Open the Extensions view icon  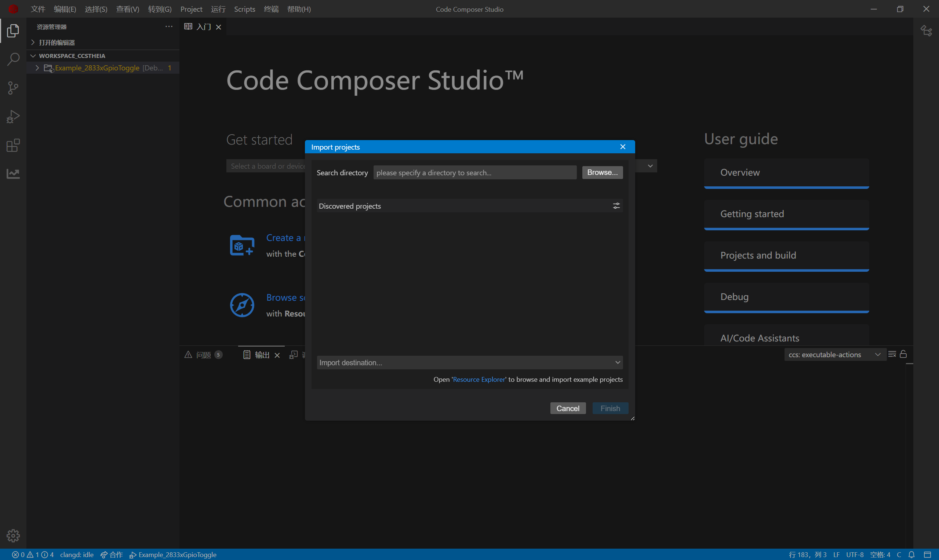13,145
